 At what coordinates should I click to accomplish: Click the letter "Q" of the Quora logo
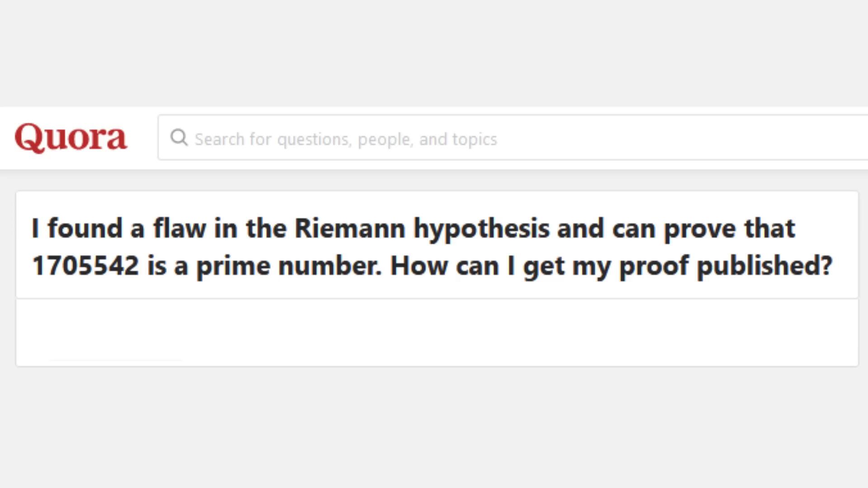[28, 137]
